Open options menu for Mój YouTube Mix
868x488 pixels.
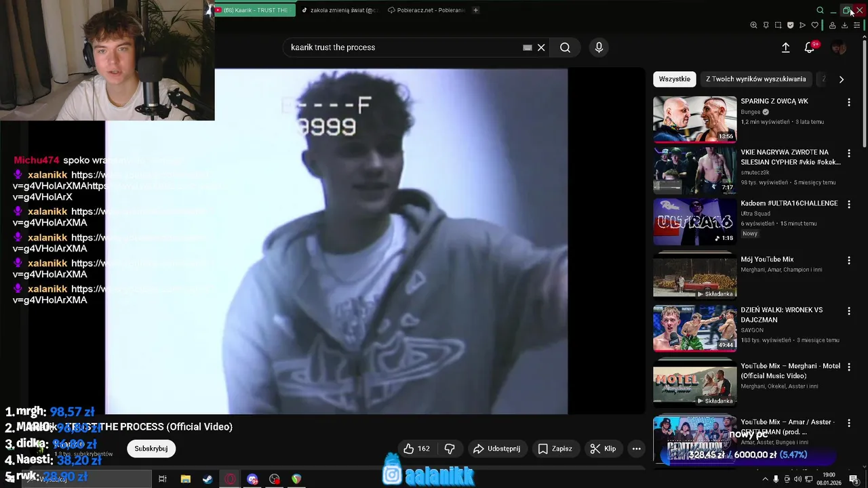[849, 260]
